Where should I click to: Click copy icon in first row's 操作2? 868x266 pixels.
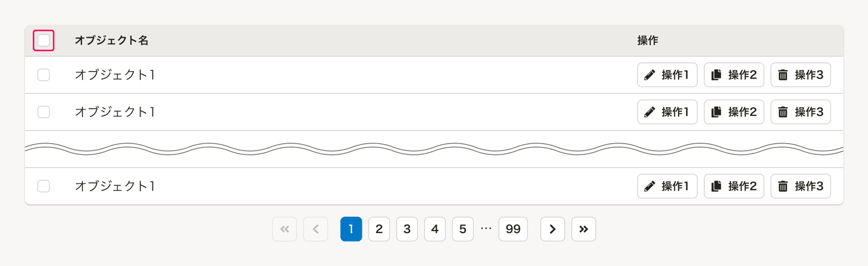pos(716,75)
